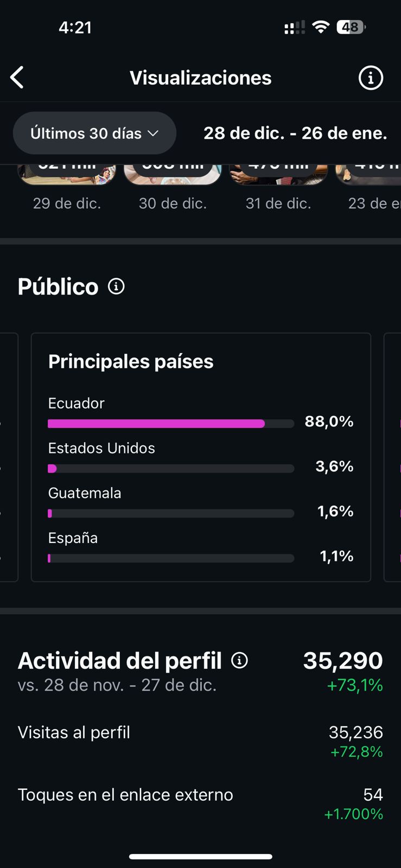
Task: Tap the Ecuador percentage bar
Action: point(171,424)
